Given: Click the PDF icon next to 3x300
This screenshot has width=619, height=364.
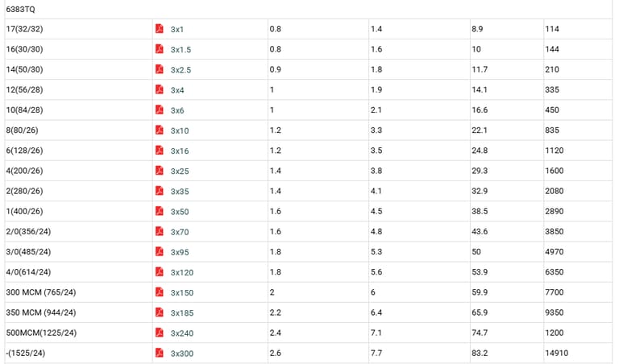Looking at the screenshot, I should 160,353.
